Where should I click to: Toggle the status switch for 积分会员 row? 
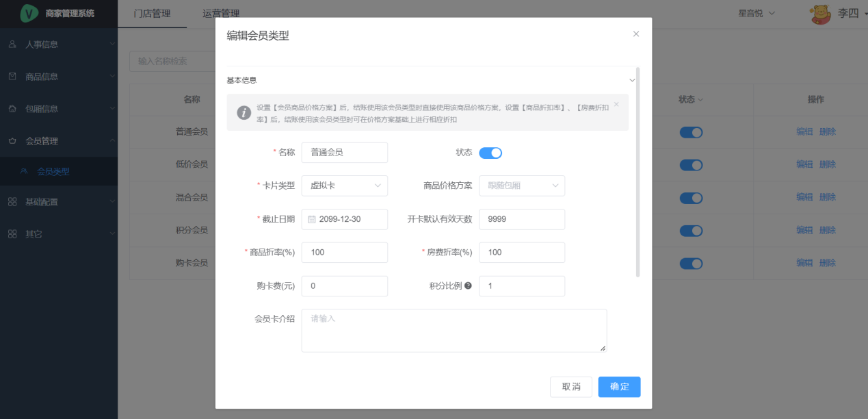[691, 231]
